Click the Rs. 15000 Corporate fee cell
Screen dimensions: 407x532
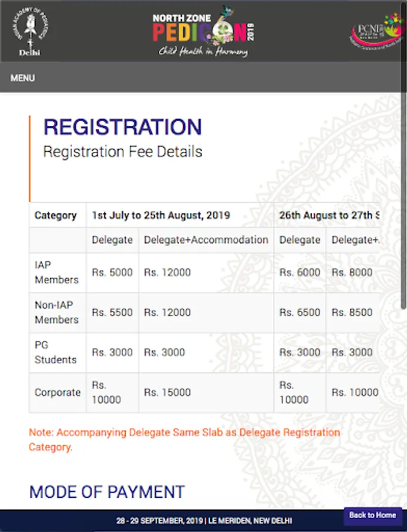point(167,392)
